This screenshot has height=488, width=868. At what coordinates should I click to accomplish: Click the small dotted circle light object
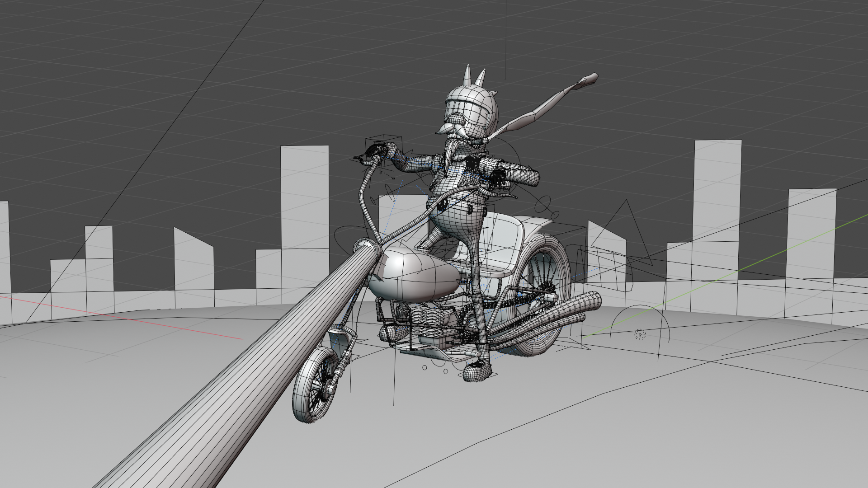pyautogui.click(x=640, y=334)
